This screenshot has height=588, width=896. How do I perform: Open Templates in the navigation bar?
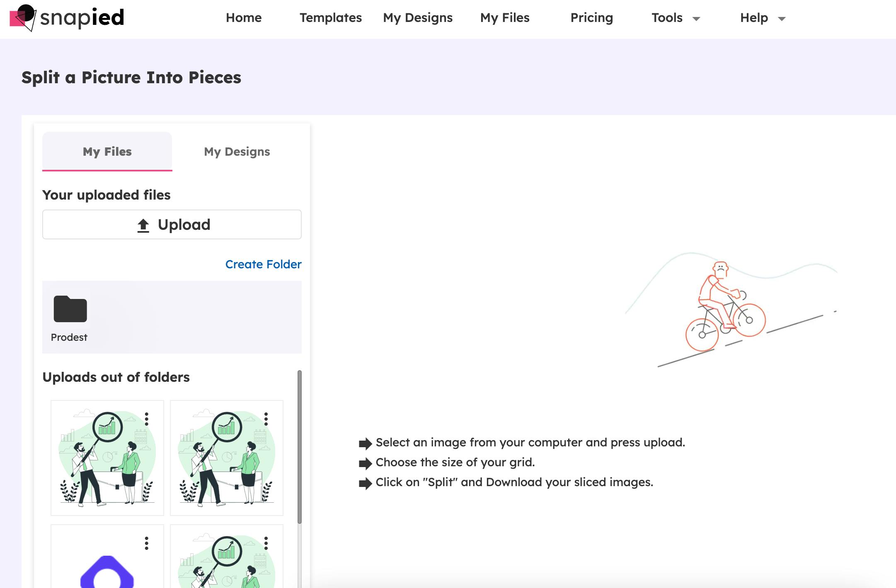[x=331, y=18]
